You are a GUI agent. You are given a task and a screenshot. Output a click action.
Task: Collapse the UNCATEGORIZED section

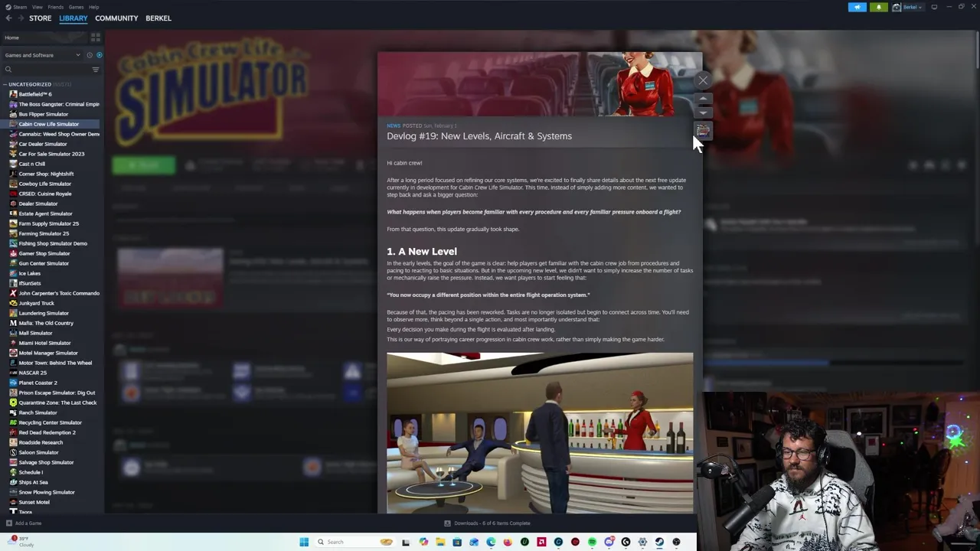coord(5,84)
